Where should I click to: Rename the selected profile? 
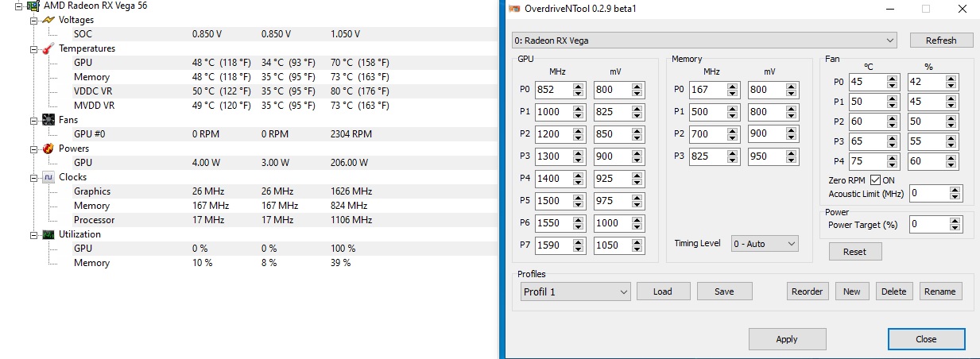pyautogui.click(x=940, y=291)
